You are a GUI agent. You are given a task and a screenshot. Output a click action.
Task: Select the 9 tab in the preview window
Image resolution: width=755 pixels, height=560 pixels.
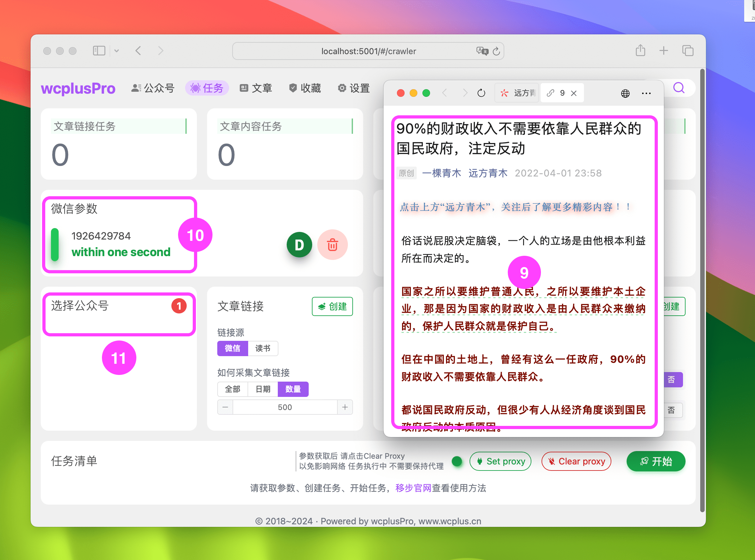[x=561, y=93]
